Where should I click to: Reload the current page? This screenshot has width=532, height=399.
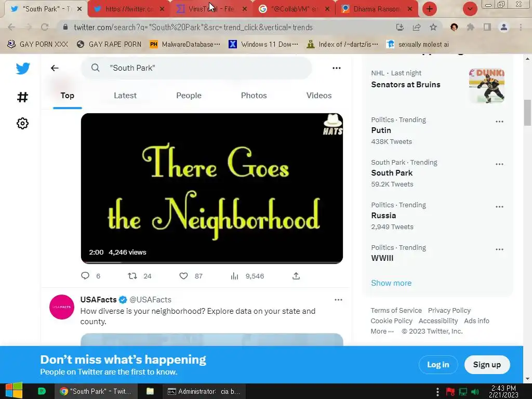coord(45,27)
